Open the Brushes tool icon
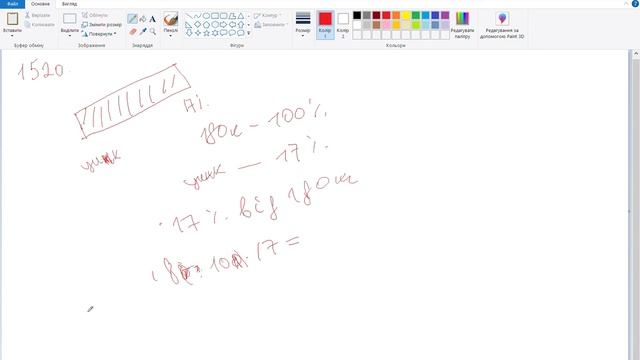The width and height of the screenshot is (640, 360). pos(171,19)
